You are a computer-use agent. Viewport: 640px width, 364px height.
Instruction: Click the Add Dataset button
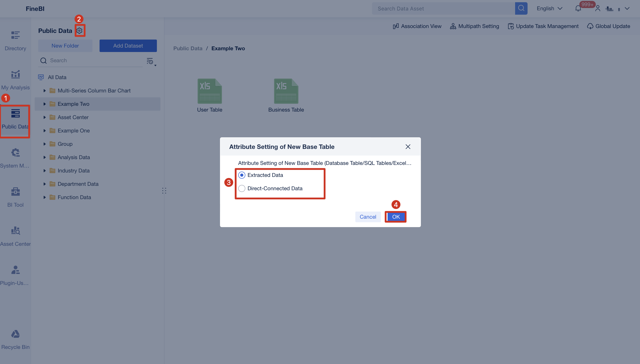[x=128, y=46]
